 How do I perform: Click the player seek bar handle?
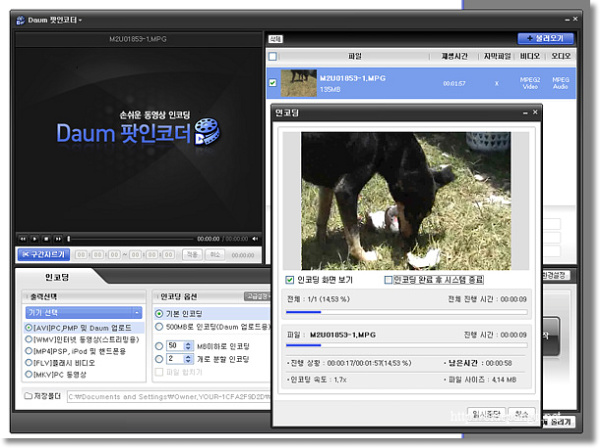point(69,239)
